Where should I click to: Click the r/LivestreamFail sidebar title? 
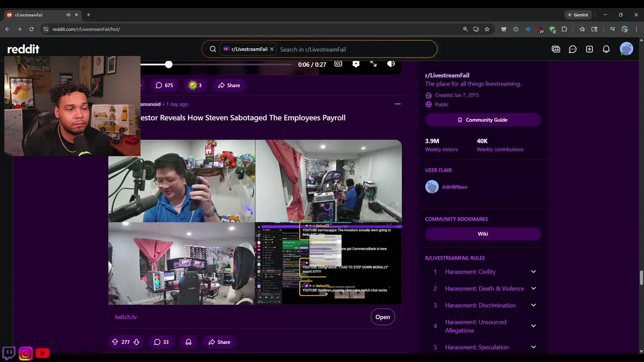click(x=447, y=75)
